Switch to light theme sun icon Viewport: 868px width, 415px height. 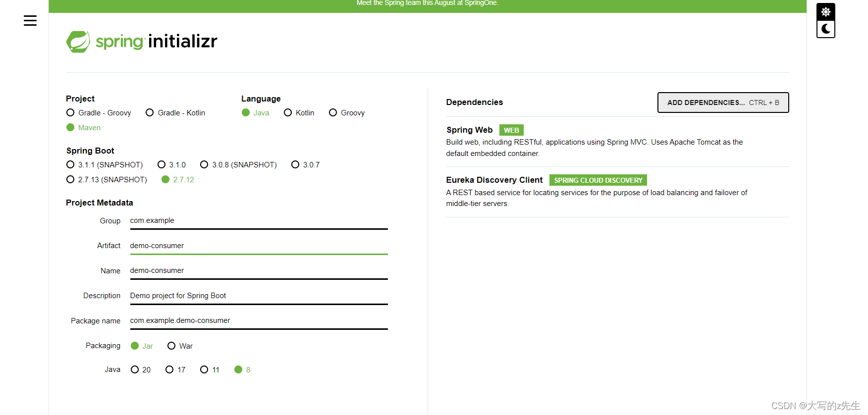click(825, 11)
